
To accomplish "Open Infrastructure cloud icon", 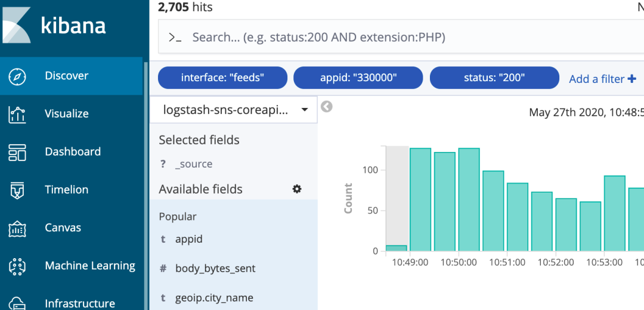I will [x=17, y=303].
